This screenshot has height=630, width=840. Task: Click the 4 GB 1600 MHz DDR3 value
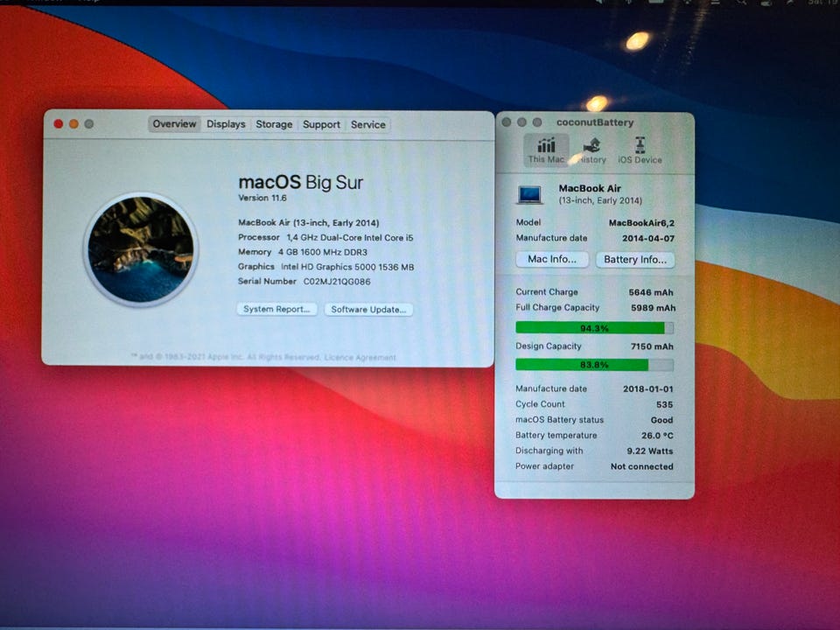(323, 252)
